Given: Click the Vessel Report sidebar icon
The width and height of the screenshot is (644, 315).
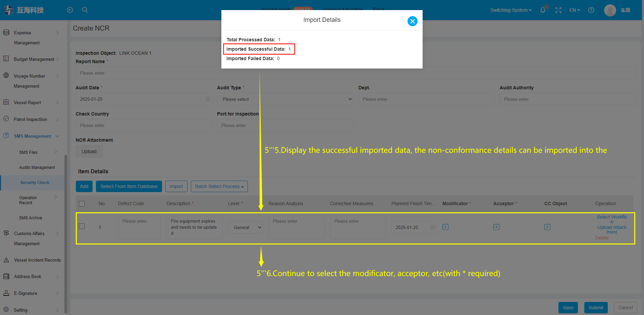Looking at the screenshot, I should [x=6, y=102].
